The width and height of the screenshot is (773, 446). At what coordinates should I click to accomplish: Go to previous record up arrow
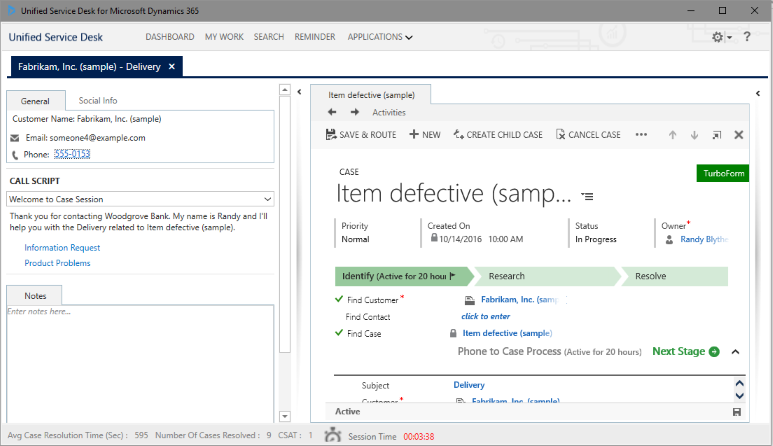672,135
